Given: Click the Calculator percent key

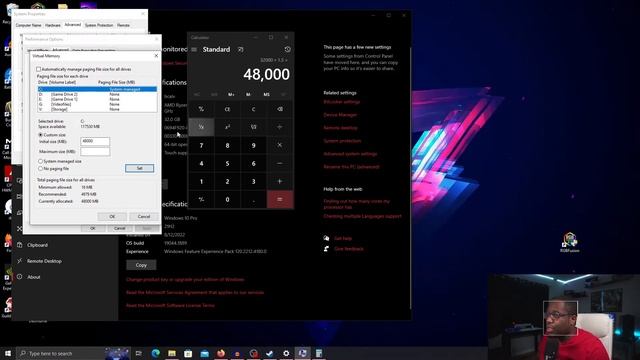Looking at the screenshot, I should [201, 109].
